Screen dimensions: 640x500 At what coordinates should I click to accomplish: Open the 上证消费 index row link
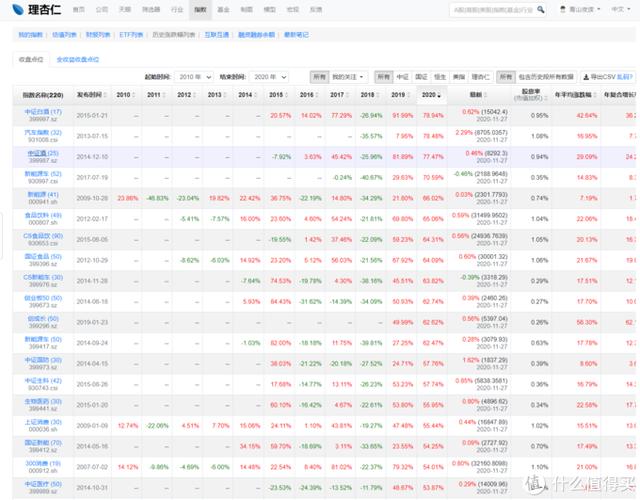(x=43, y=422)
